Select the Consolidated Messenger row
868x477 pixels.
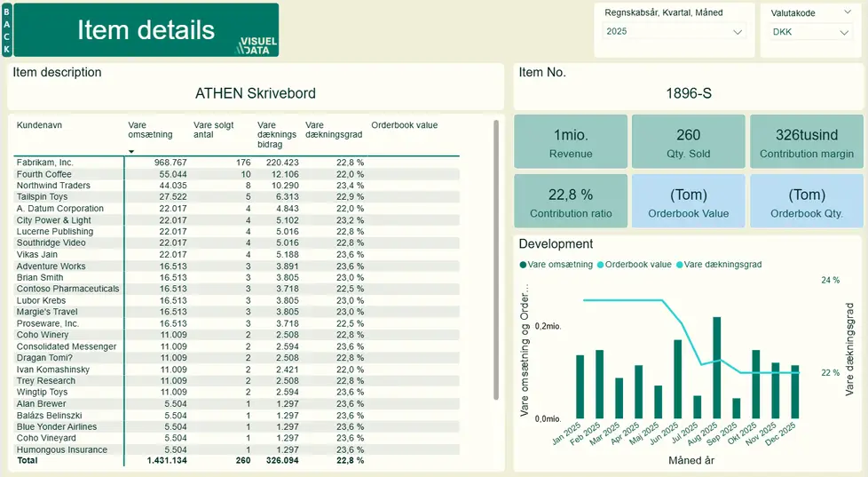[236, 346]
